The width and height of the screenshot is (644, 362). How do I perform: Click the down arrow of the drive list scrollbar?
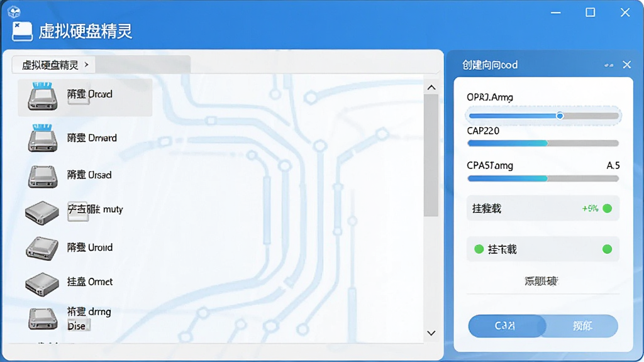click(x=431, y=333)
